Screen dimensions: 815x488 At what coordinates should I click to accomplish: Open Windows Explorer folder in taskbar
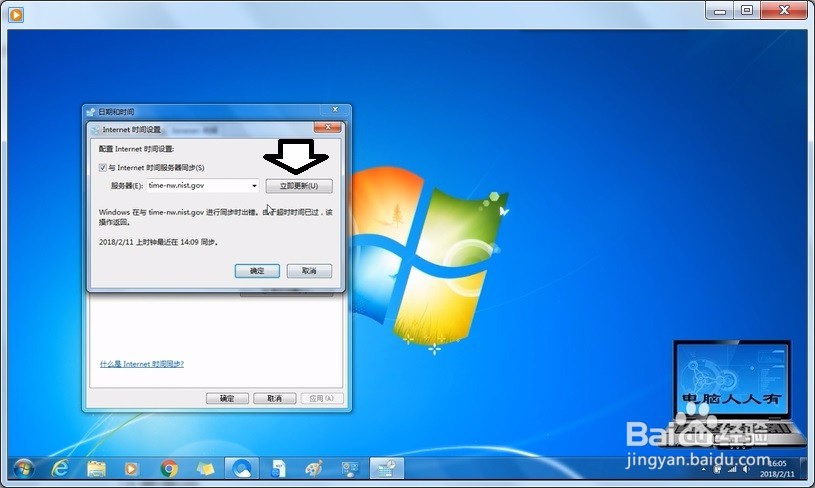(x=96, y=469)
